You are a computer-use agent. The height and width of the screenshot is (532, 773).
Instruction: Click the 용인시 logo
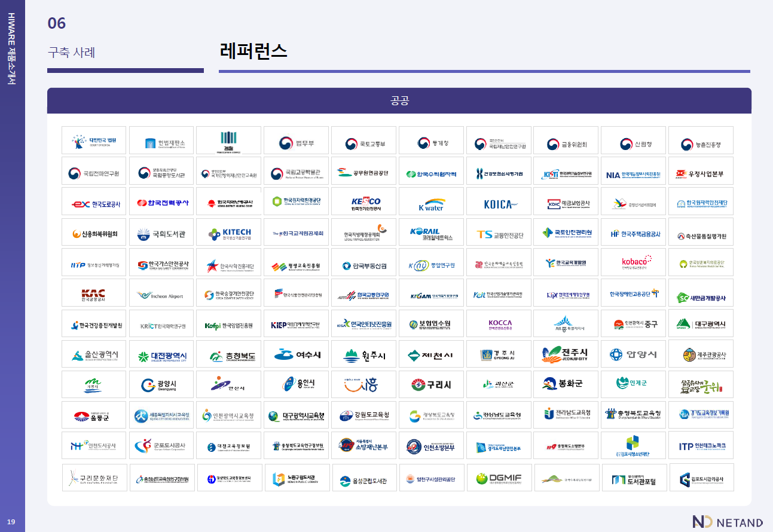click(x=296, y=385)
